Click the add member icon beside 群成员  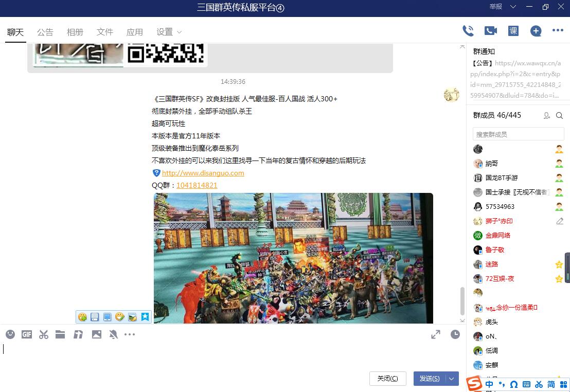pos(547,115)
